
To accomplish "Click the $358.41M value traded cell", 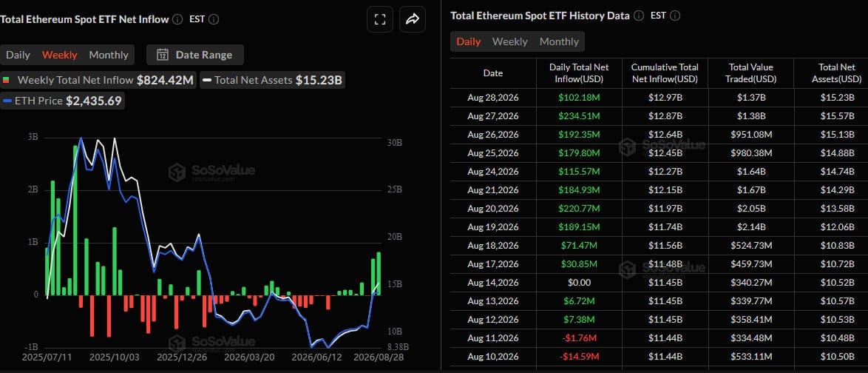I will point(750,319).
